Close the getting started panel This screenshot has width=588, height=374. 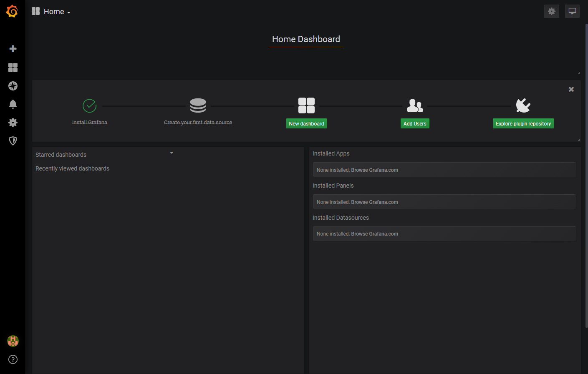pos(571,89)
